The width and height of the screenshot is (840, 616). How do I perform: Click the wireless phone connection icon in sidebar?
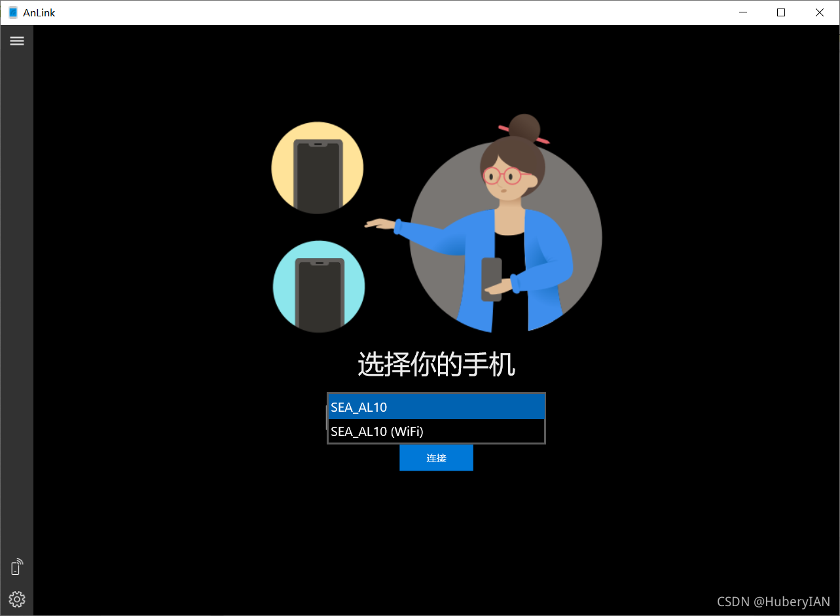pos(16,566)
